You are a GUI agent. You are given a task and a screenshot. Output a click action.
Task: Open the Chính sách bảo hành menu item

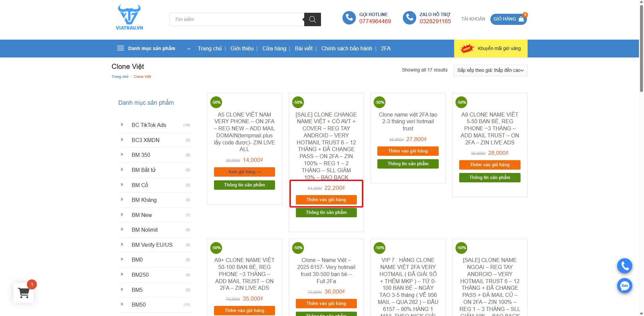346,48
